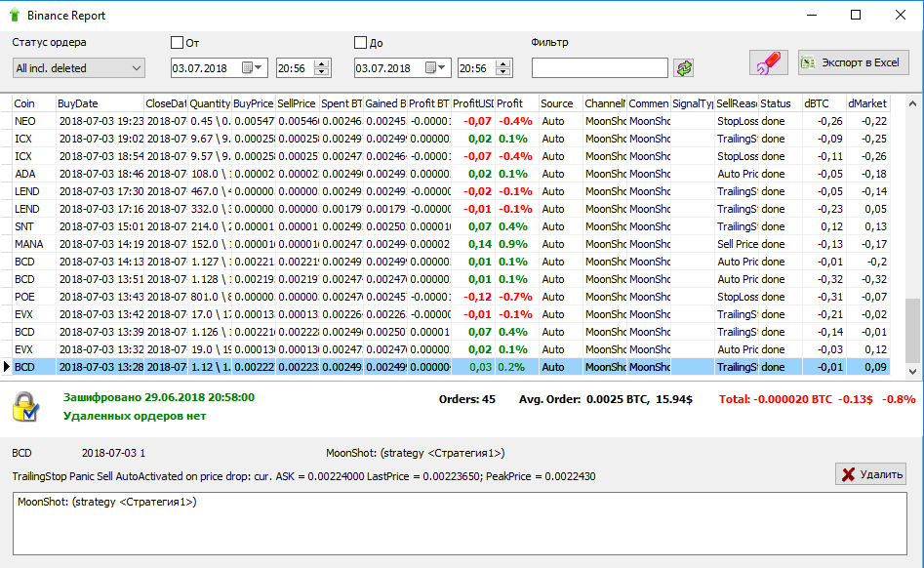Click the Binance Report green arrow icon
This screenshot has height=568, width=924.
15,15
